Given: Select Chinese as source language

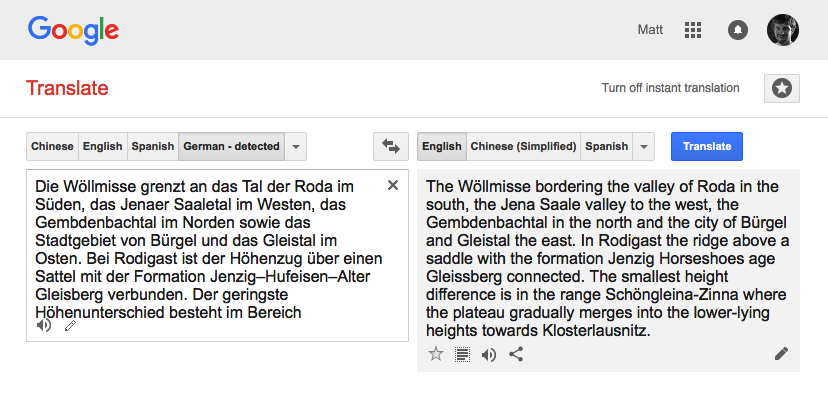Looking at the screenshot, I should click(x=52, y=146).
